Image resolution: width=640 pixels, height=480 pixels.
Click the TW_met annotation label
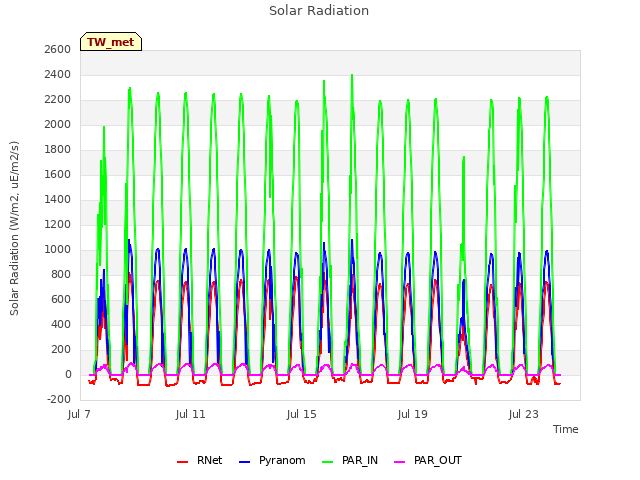tap(111, 42)
